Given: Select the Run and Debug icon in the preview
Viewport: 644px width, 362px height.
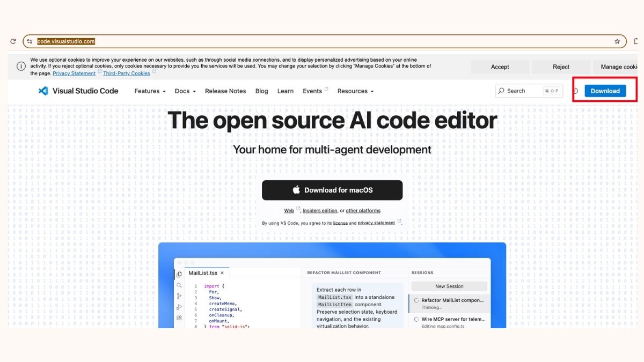Looking at the screenshot, I should [179, 307].
